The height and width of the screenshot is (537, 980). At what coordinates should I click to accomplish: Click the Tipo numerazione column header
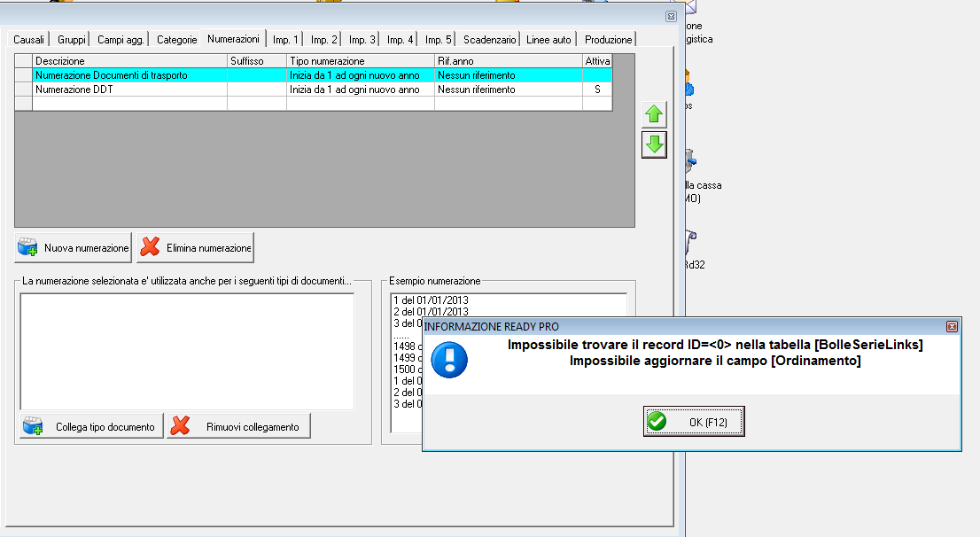[361, 61]
